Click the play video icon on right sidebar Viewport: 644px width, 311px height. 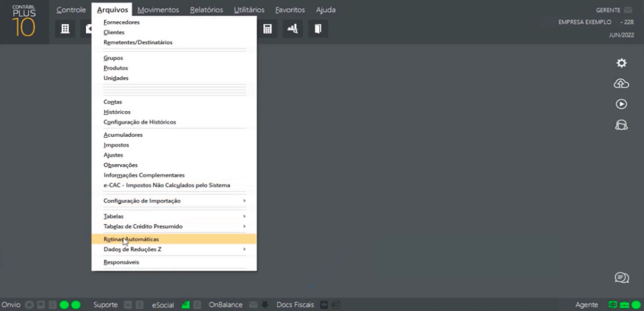pos(621,104)
